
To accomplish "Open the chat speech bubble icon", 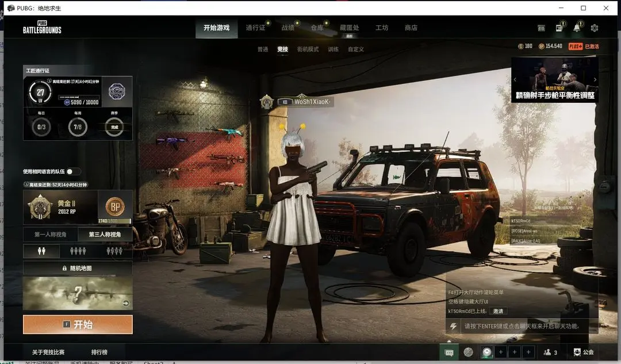I will [449, 352].
